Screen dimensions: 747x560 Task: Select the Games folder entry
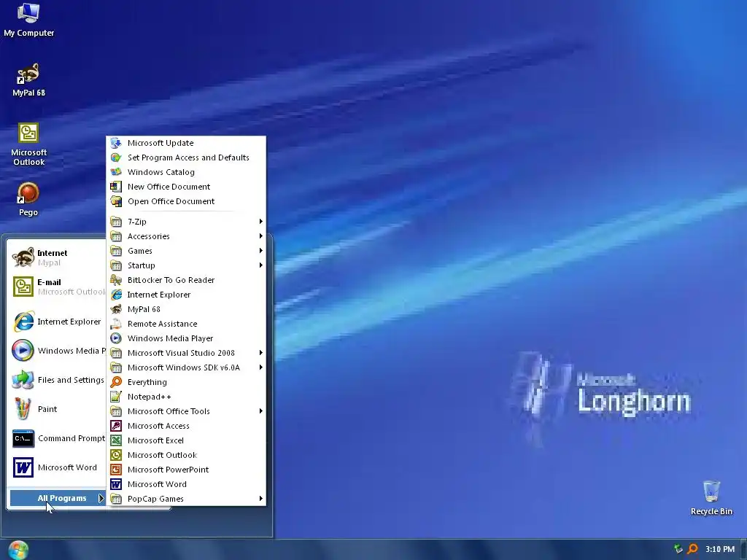(x=186, y=251)
